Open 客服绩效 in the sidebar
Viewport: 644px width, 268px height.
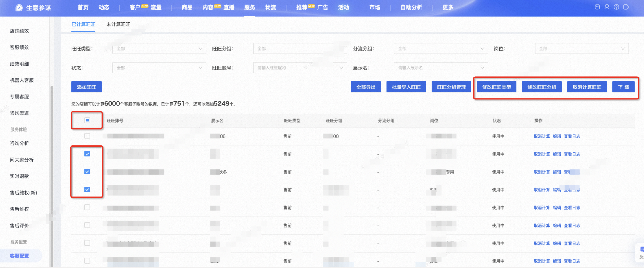click(x=19, y=47)
